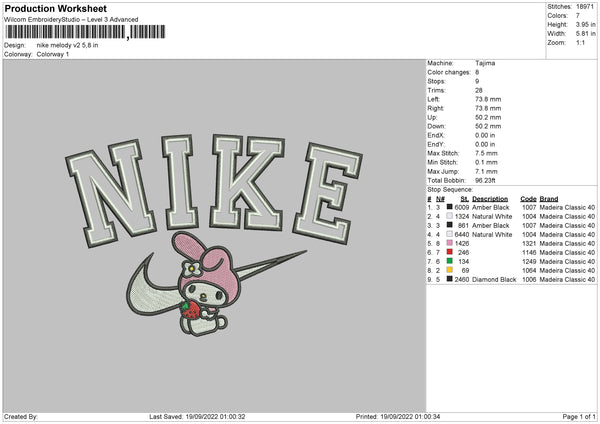600x424 pixels.
Task: Pick the yellow swatch beside 69 stitches
Action: pyautogui.click(x=449, y=270)
